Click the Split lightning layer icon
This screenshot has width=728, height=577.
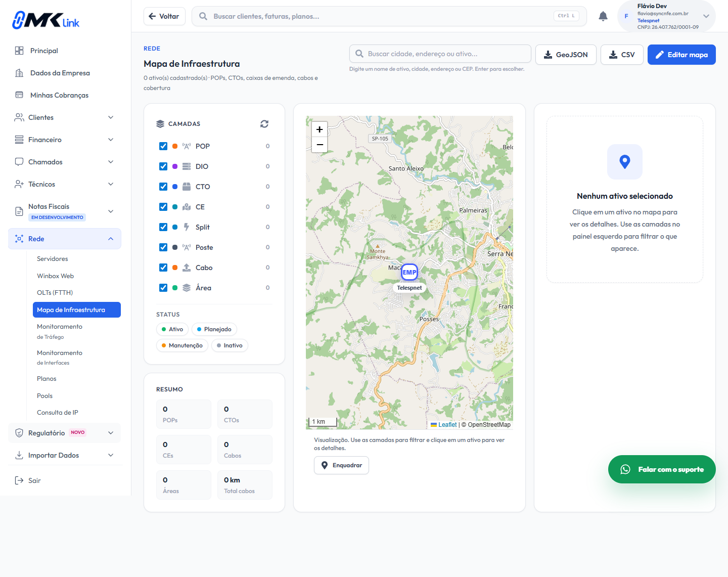pos(187,227)
